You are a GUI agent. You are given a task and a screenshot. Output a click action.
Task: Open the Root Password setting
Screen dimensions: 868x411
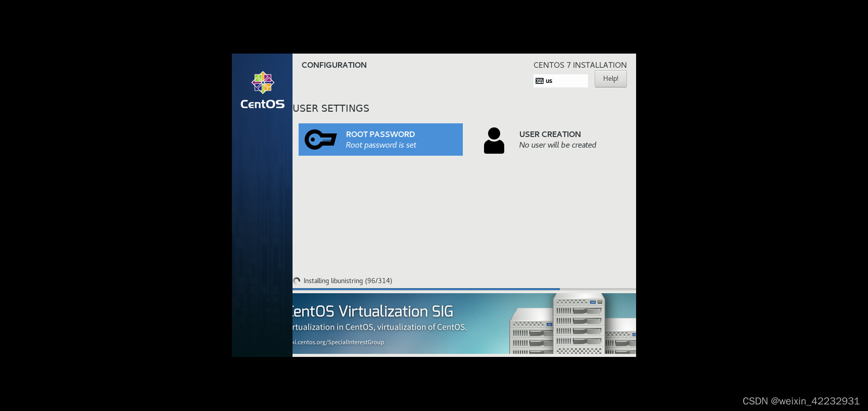(x=380, y=140)
